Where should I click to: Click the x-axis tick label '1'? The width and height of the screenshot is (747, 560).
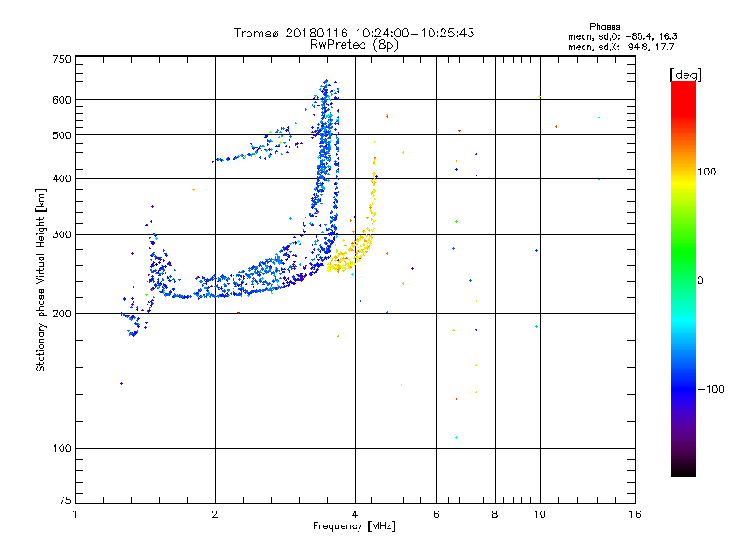coord(75,514)
